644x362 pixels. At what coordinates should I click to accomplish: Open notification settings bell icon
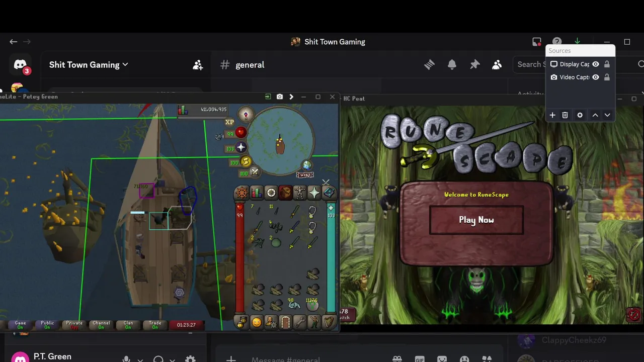452,64
